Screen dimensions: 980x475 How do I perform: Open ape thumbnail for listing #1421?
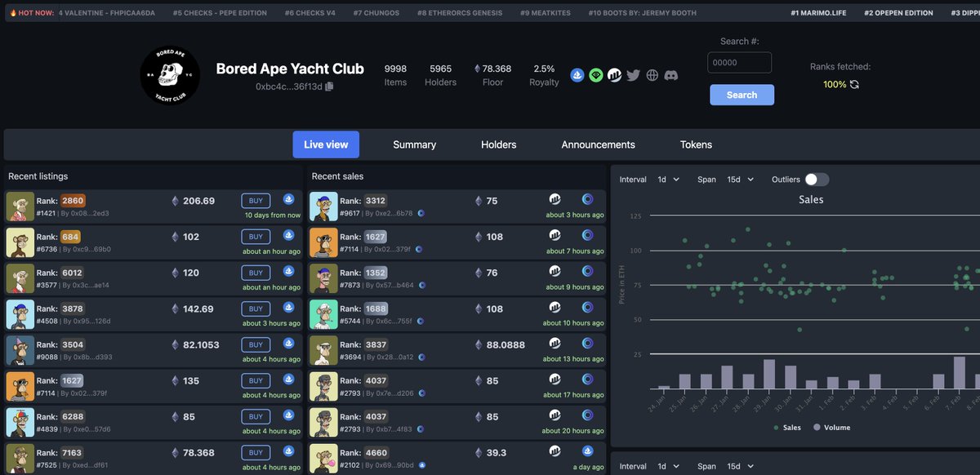(x=20, y=206)
